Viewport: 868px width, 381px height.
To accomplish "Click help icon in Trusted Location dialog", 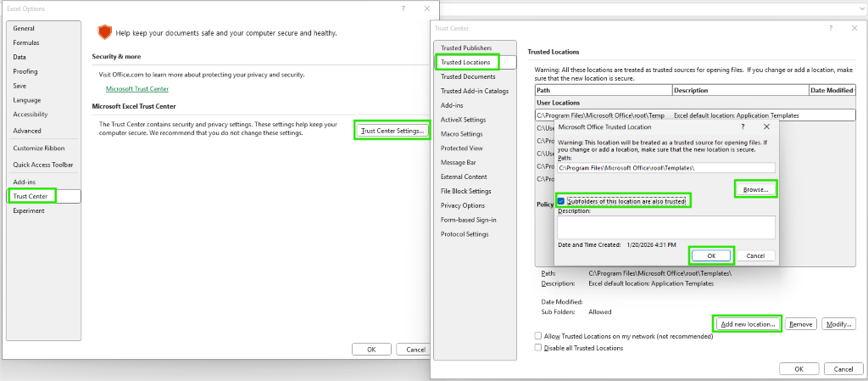I will 743,126.
